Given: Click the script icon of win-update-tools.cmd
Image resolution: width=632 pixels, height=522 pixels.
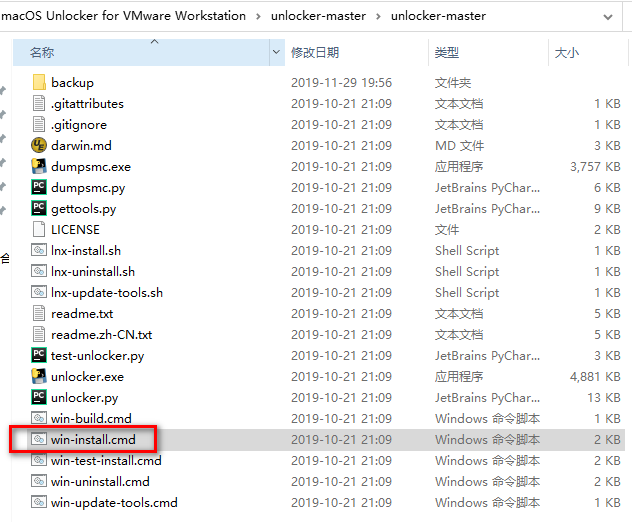Looking at the screenshot, I should 39,502.
